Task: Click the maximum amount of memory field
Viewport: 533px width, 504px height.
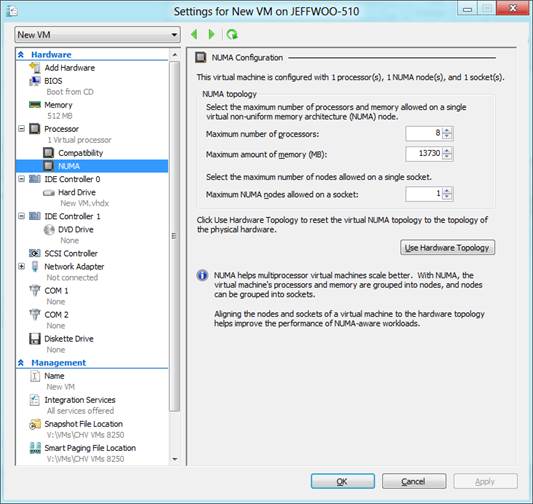Action: [424, 154]
